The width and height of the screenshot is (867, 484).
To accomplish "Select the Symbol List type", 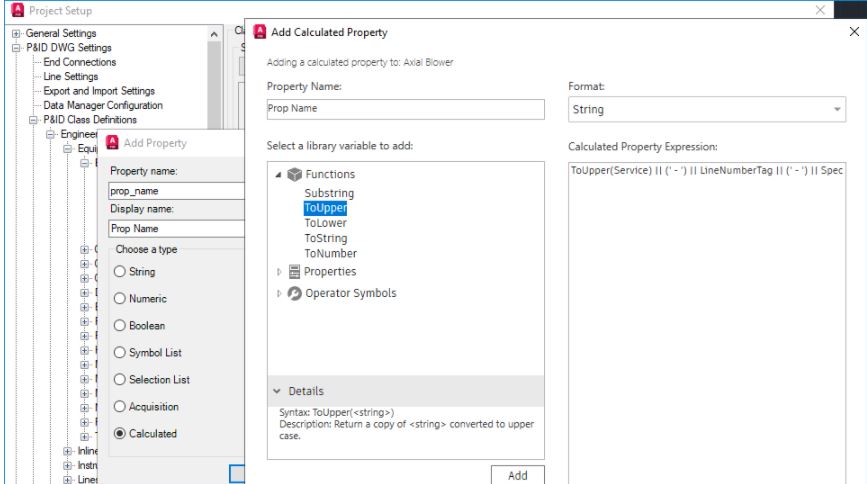I will (x=119, y=352).
